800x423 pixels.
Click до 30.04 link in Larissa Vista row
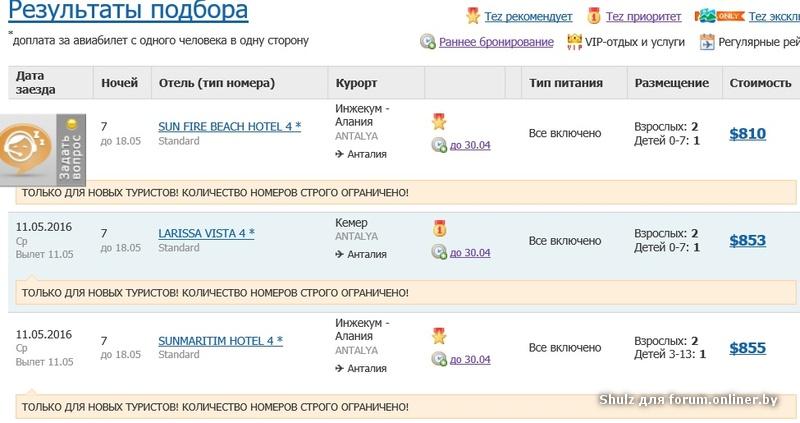[470, 253]
